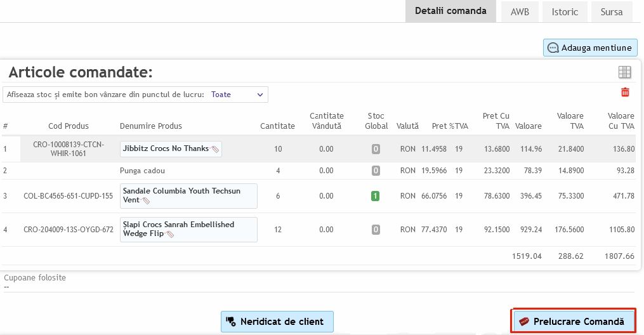This screenshot has height=335, width=644.
Task: Click tag icon next to Jibbitz Crocs No Thanks
Action: 215,149
